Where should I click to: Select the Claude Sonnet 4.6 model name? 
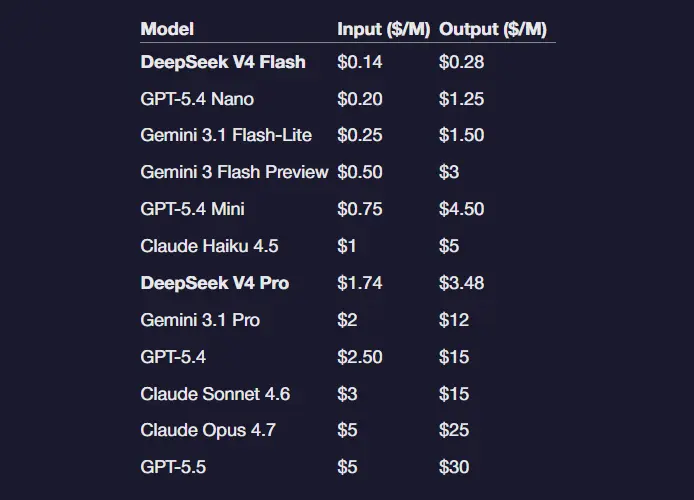tap(215, 394)
